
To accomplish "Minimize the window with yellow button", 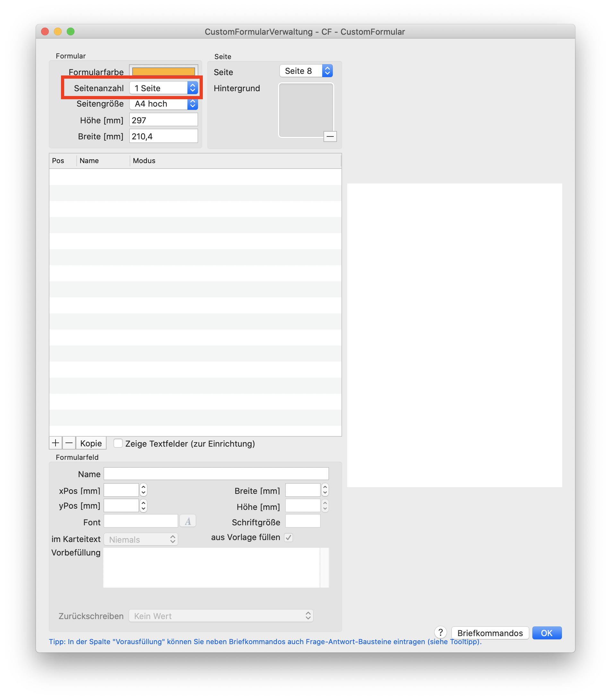I will tap(58, 31).
